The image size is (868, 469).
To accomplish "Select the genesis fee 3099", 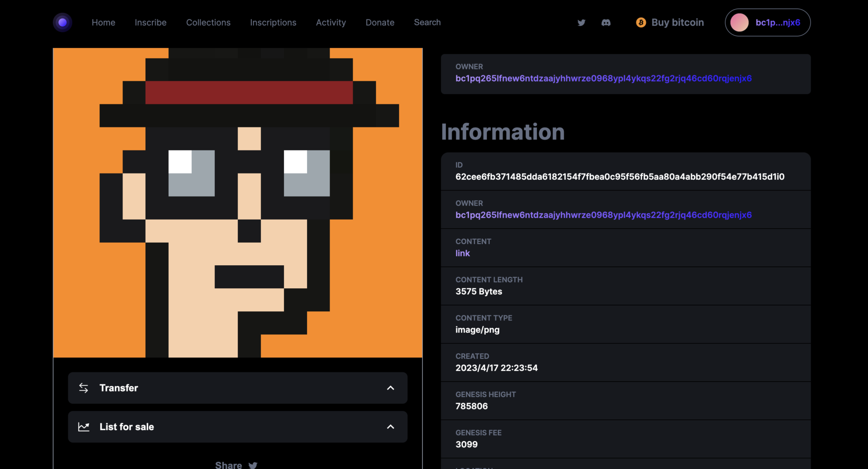I will [467, 444].
